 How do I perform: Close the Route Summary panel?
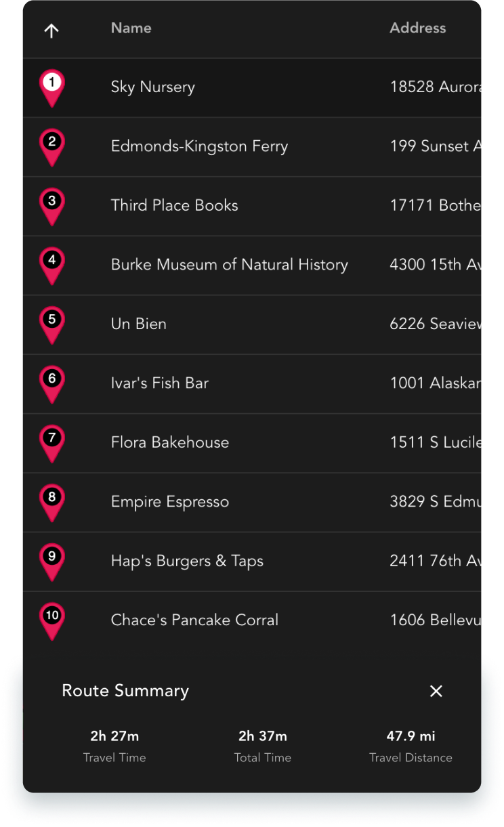pyautogui.click(x=436, y=691)
